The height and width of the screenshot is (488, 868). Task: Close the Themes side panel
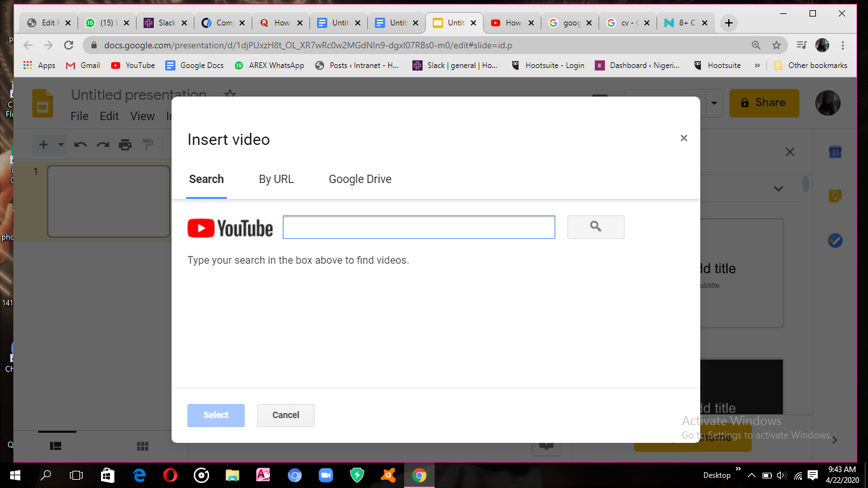(790, 152)
